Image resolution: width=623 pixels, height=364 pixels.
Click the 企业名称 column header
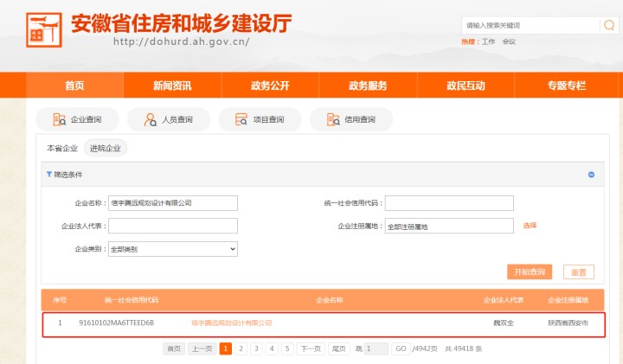(x=330, y=300)
